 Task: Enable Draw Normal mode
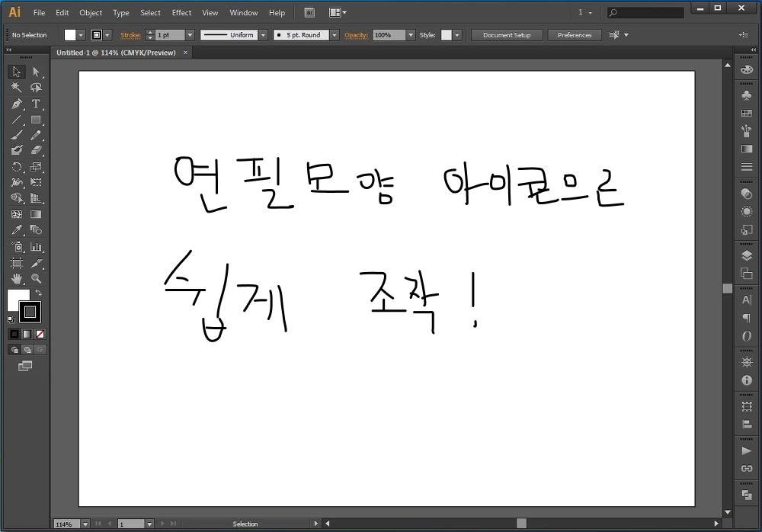[x=14, y=350]
